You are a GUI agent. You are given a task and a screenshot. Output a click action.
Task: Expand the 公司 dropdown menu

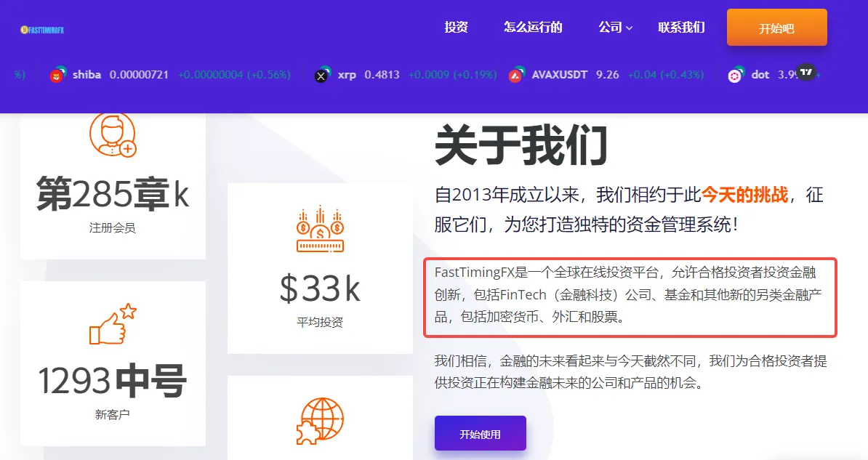615,27
